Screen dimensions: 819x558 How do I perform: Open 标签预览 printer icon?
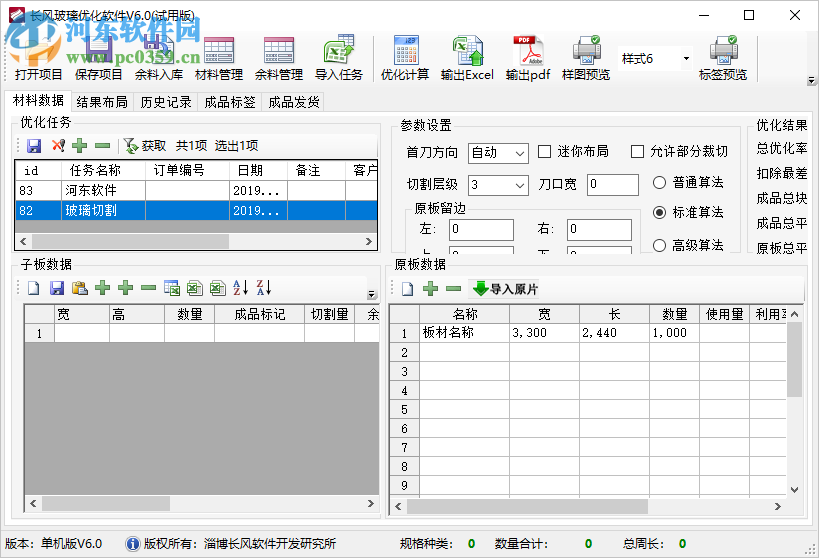click(x=723, y=50)
